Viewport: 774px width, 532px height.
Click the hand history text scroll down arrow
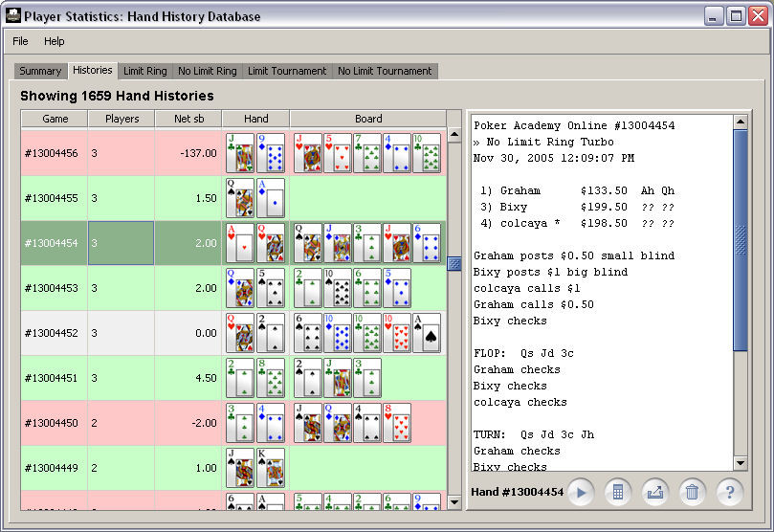(741, 463)
